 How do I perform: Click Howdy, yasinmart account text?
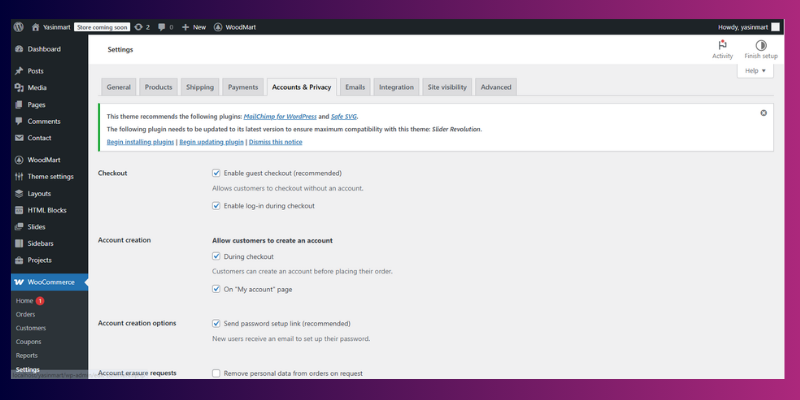pyautogui.click(x=743, y=27)
